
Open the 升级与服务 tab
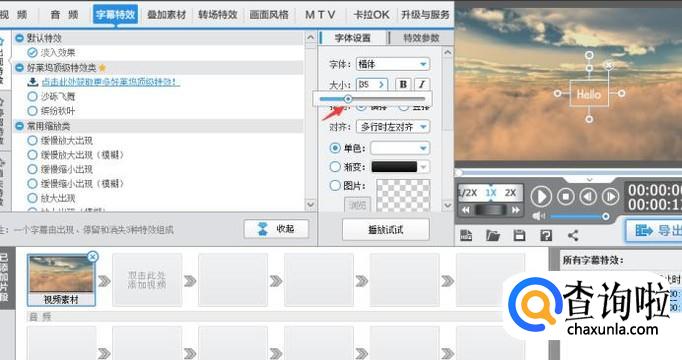tap(425, 14)
